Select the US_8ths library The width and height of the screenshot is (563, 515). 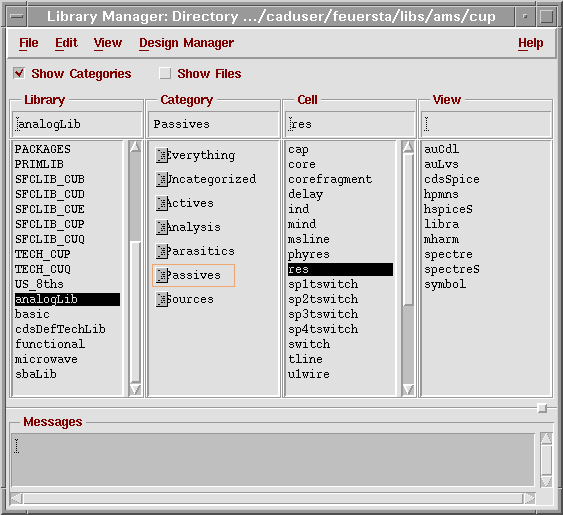tap(39, 284)
